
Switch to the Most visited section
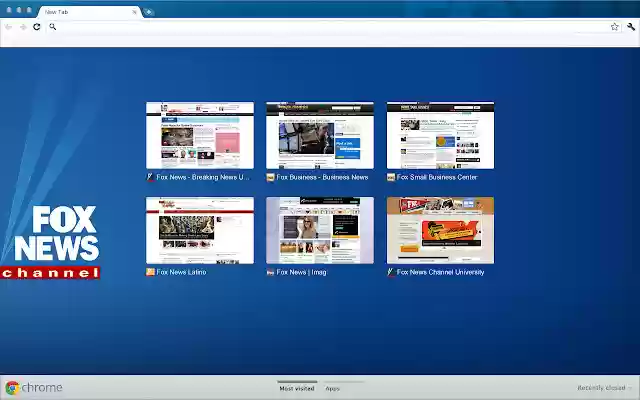point(297,388)
